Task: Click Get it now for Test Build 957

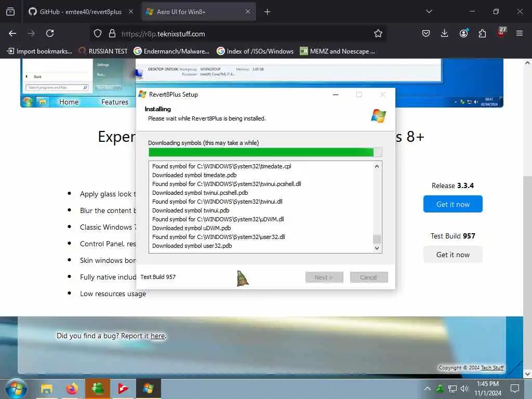Action: point(453,255)
